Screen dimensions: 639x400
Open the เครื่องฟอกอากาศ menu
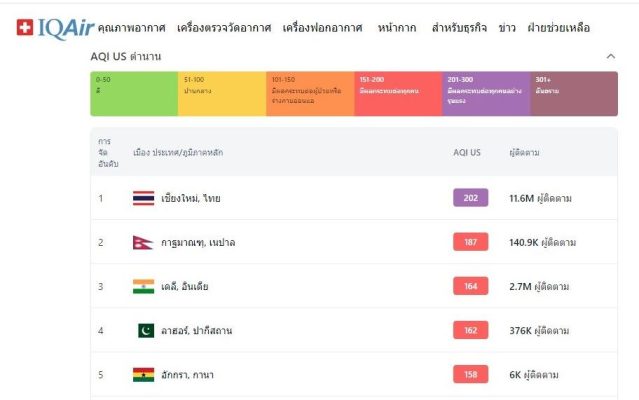click(x=322, y=28)
